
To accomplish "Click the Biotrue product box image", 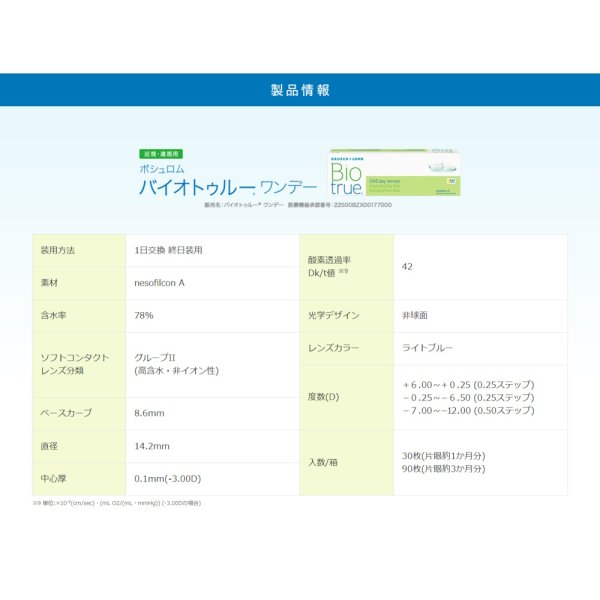I will click(x=395, y=173).
